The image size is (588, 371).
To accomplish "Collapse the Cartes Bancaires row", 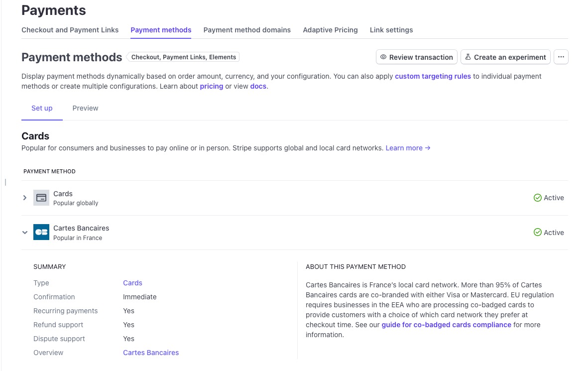I will point(25,232).
